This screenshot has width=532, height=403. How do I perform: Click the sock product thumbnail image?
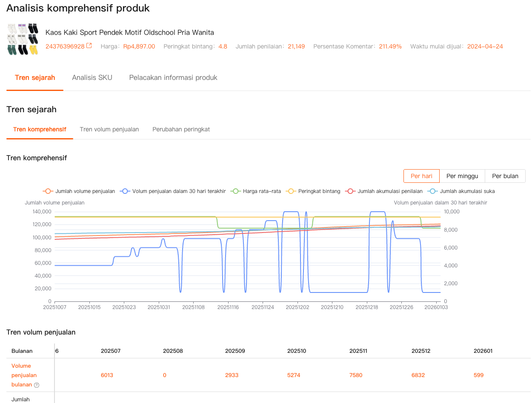23,39
